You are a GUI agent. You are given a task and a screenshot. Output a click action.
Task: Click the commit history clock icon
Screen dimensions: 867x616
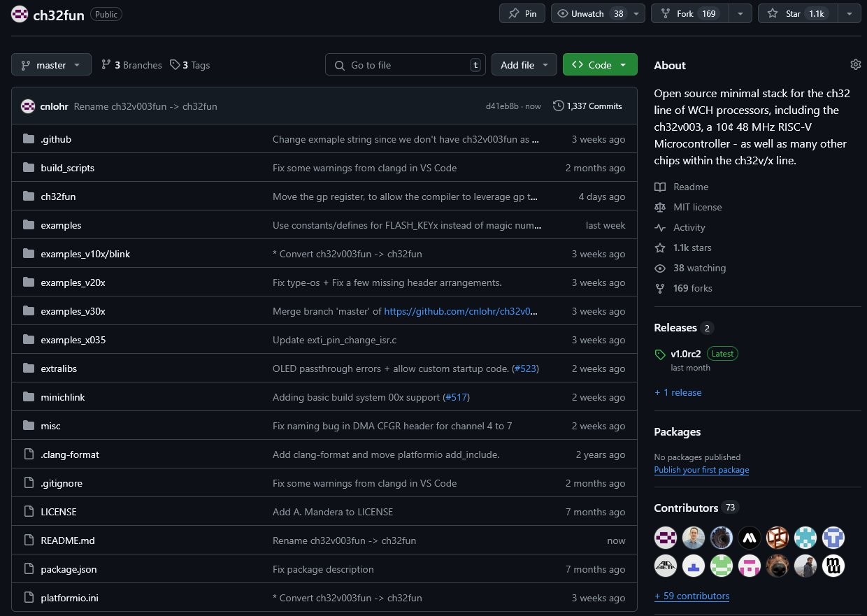pos(558,106)
